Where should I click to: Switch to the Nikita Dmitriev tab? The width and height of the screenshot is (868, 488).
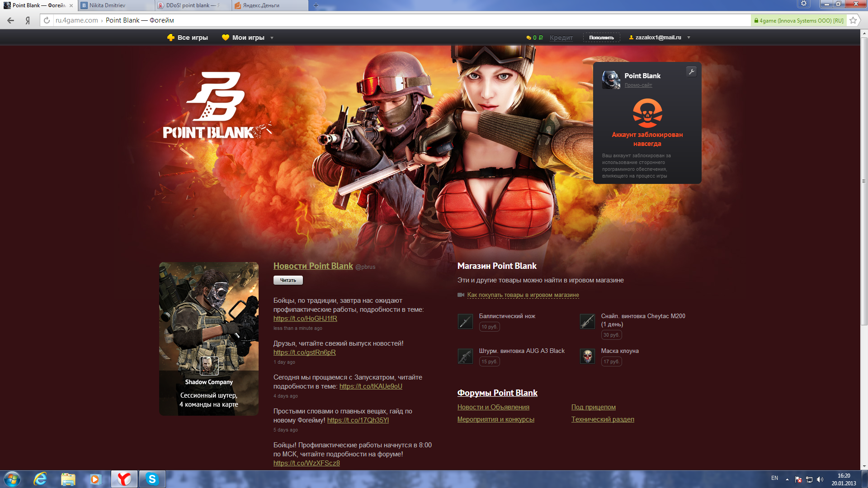pos(116,5)
